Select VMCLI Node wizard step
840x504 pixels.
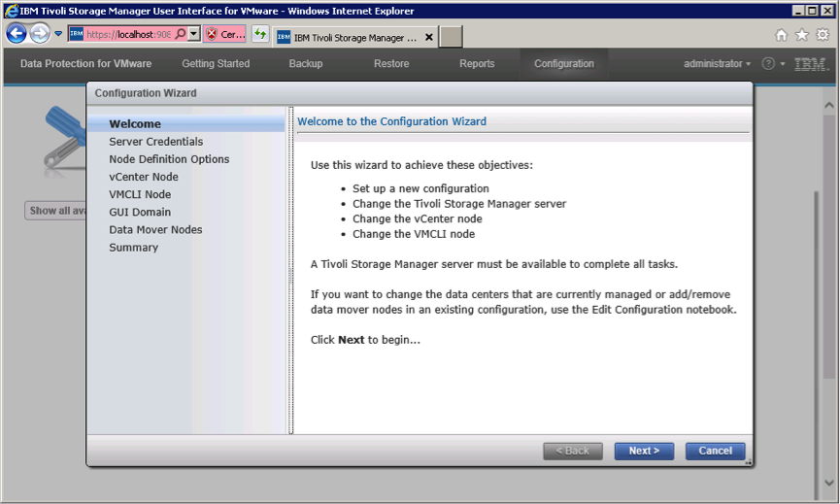(140, 194)
